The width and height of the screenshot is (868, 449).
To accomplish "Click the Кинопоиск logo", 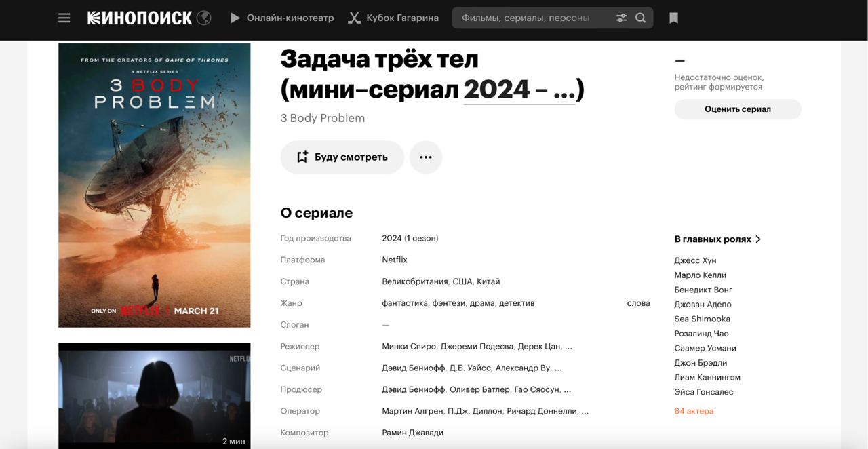I will [x=140, y=18].
